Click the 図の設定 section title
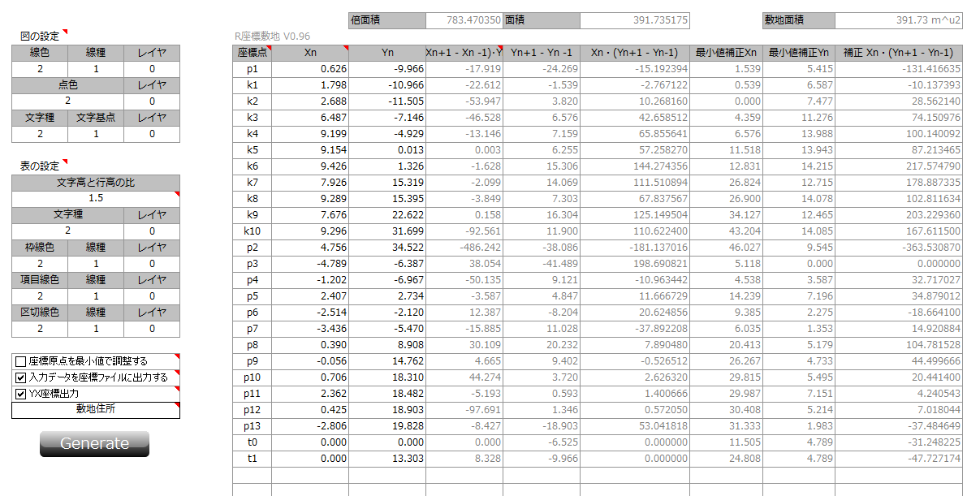Screen dimensions: 980x496 tap(40, 37)
